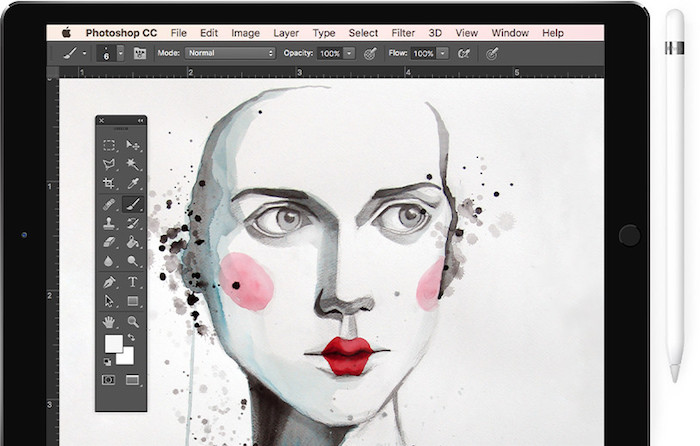Open the Layer menu
This screenshot has width=700, height=446.
click(x=286, y=33)
